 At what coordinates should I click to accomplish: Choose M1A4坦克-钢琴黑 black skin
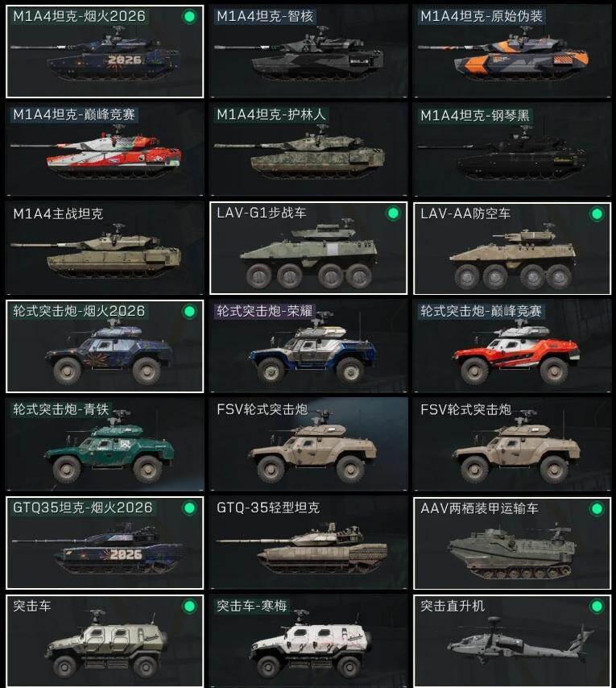coord(512,150)
